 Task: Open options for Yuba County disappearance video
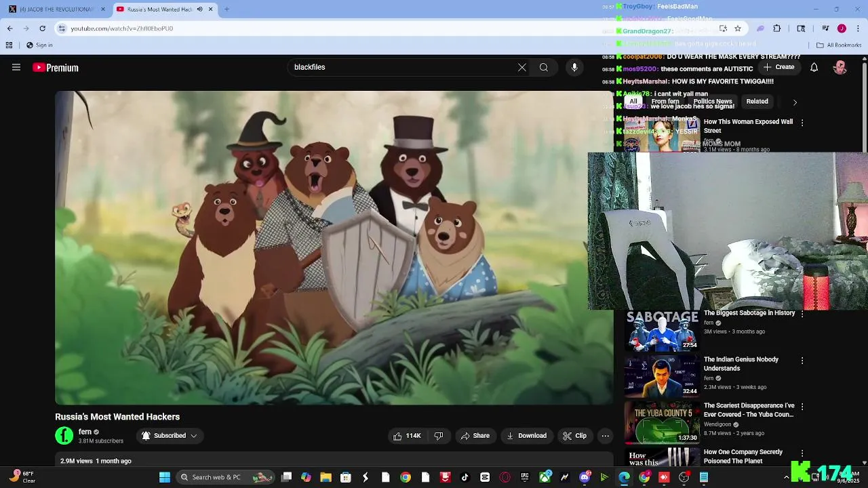[x=802, y=407]
